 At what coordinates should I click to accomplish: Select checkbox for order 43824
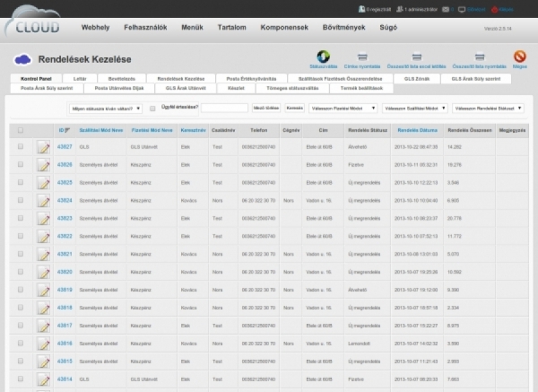[21, 200]
